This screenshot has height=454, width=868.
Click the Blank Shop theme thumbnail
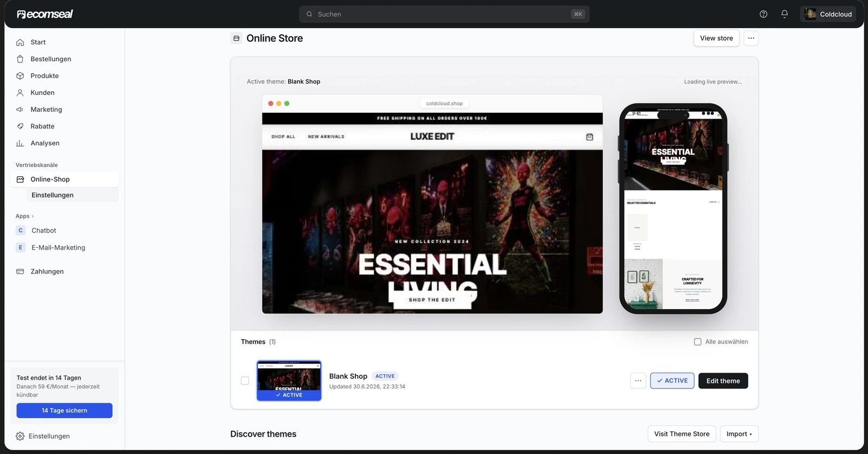tap(289, 381)
